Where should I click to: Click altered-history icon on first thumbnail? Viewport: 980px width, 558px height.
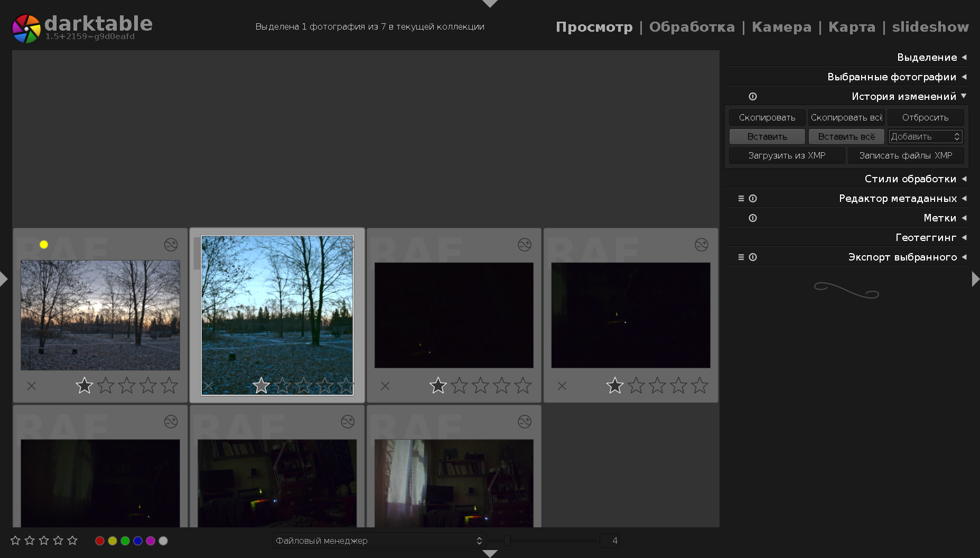pyautogui.click(x=171, y=245)
